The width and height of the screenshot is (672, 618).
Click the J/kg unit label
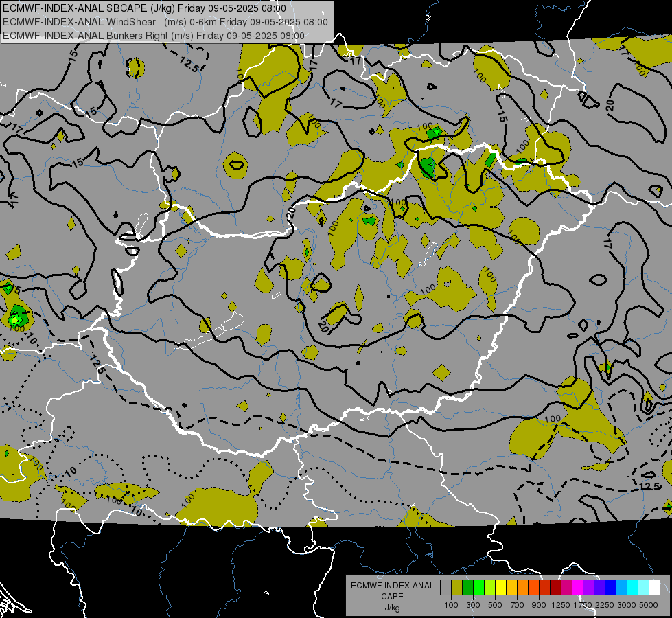tap(392, 608)
